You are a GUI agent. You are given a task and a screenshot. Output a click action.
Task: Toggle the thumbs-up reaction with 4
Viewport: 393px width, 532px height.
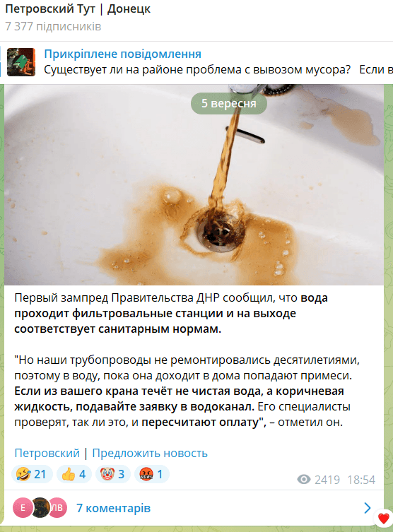74,474
